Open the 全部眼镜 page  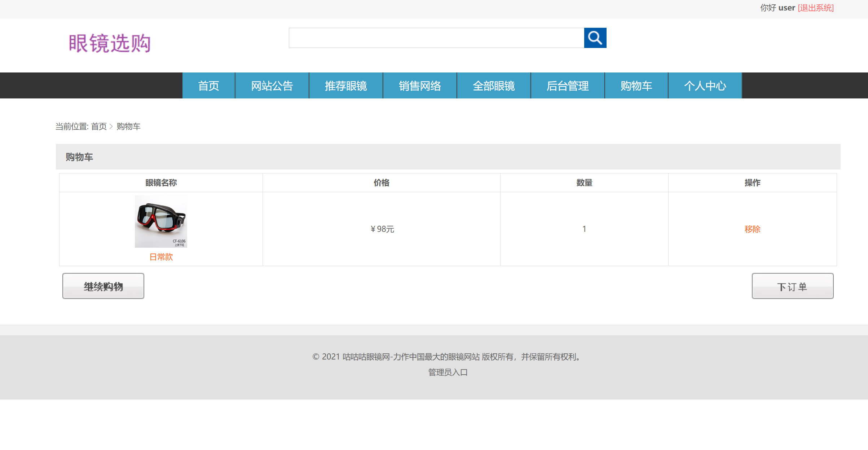tap(494, 85)
